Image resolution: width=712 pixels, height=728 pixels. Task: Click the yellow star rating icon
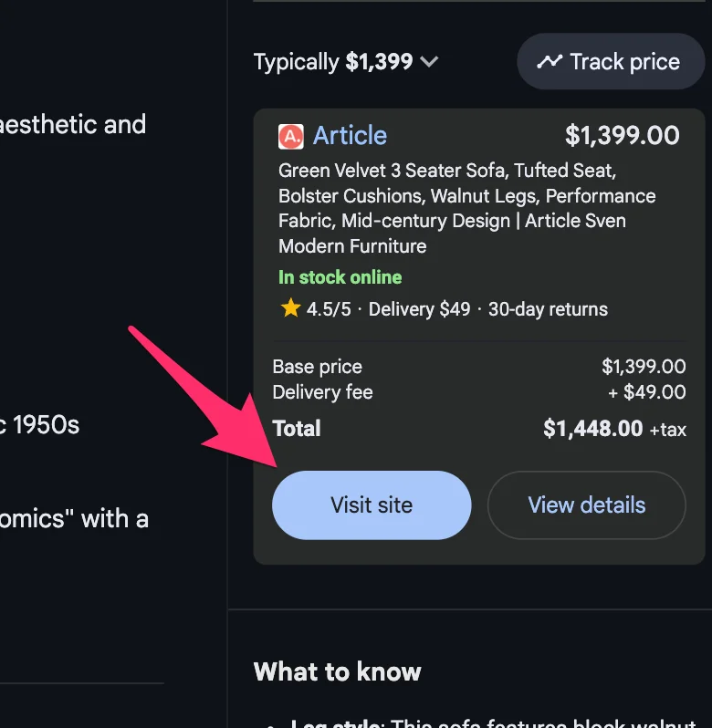pyautogui.click(x=290, y=308)
